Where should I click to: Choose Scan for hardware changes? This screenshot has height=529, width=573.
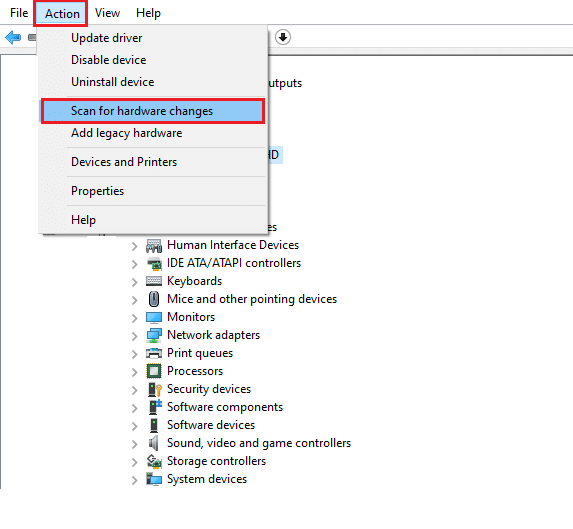tap(152, 111)
